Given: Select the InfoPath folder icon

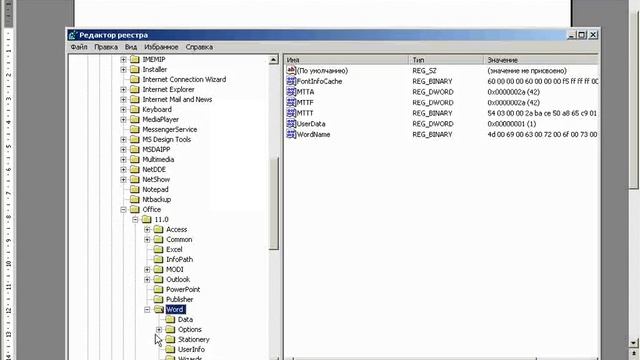Looking at the screenshot, I should (x=158, y=260).
